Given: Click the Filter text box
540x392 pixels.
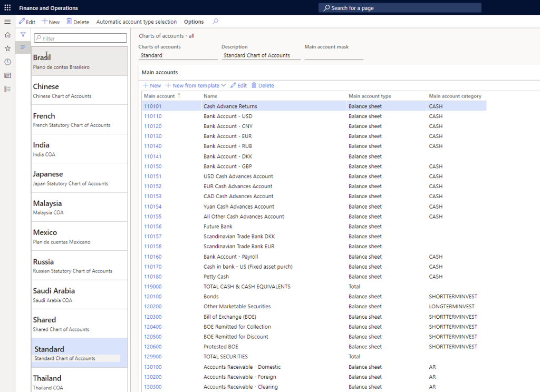Looking at the screenshot, I should tap(80, 38).
